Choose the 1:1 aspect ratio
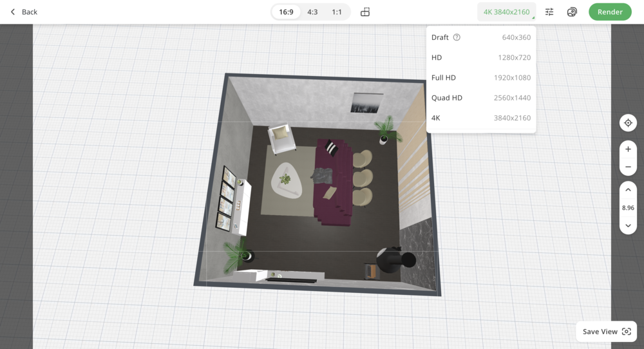Viewport: 644px width, 349px height. [337, 12]
